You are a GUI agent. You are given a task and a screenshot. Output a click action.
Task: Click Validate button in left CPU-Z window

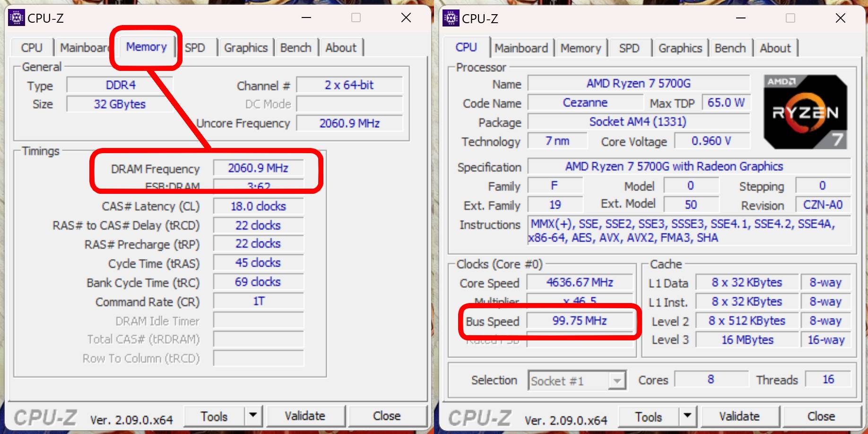point(305,416)
